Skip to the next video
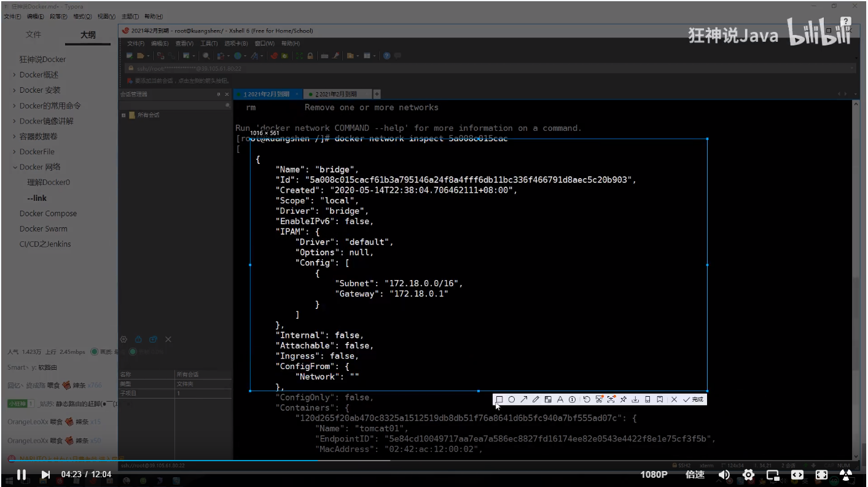The image size is (868, 487). coord(45,474)
